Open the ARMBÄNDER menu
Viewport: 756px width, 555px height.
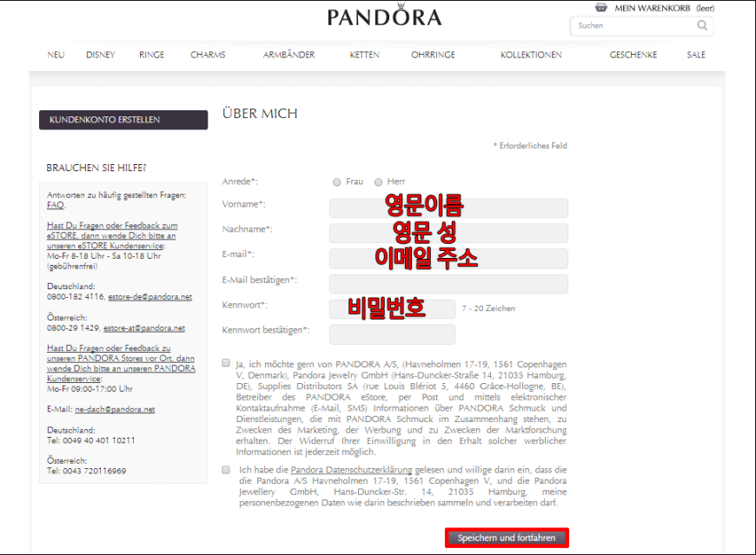click(288, 55)
